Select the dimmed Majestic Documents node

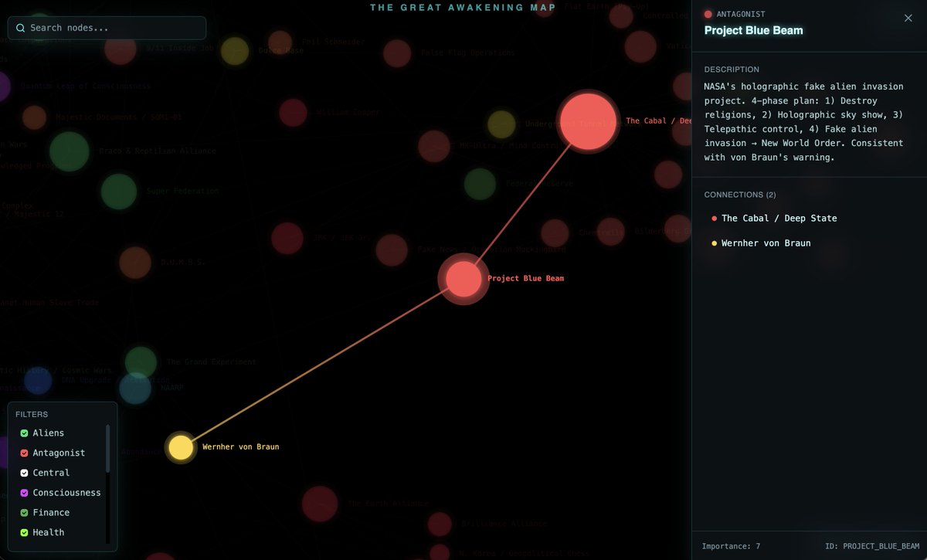(x=34, y=117)
